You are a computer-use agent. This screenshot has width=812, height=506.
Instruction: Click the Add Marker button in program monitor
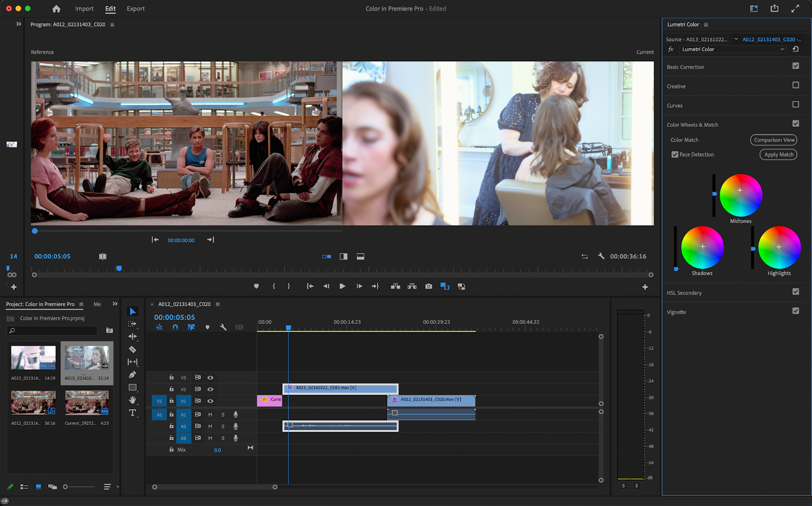point(256,286)
